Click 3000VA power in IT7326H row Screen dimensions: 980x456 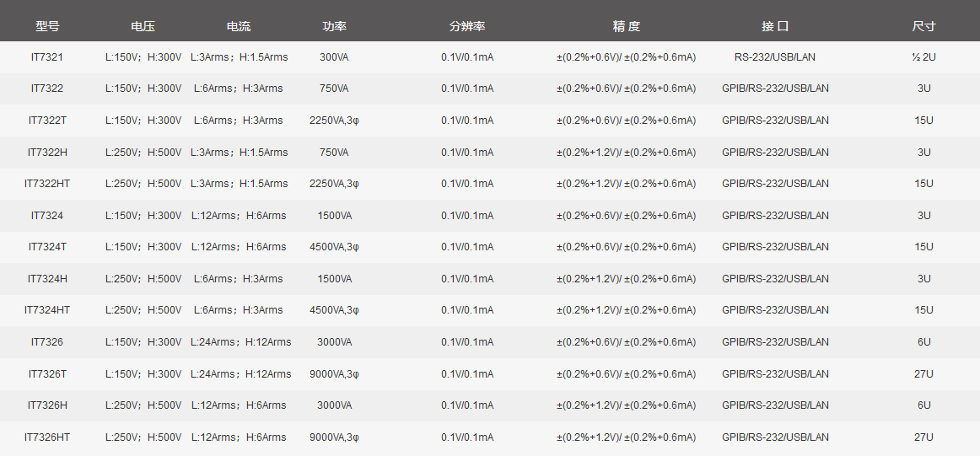click(x=334, y=405)
